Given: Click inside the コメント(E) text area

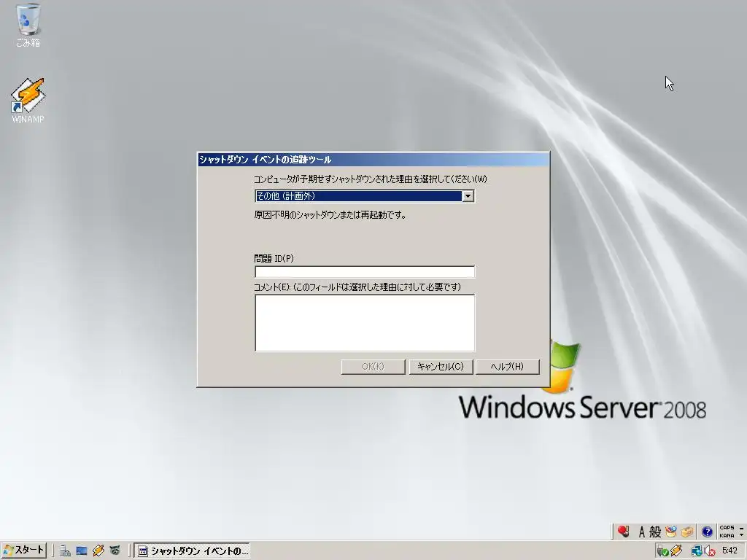Looking at the screenshot, I should [365, 323].
